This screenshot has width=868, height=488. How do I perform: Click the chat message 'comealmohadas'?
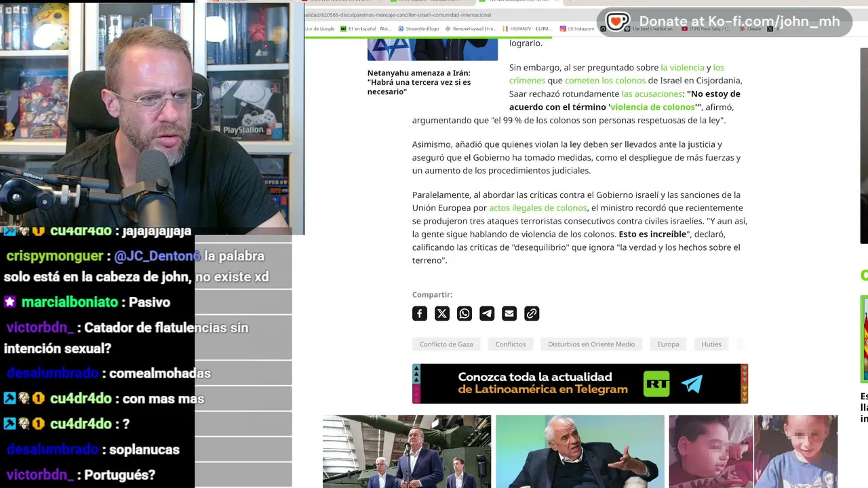(159, 373)
